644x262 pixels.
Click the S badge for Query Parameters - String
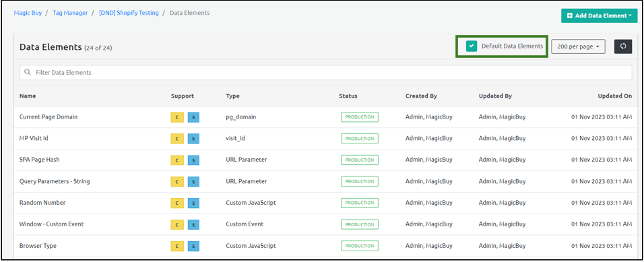tap(193, 181)
